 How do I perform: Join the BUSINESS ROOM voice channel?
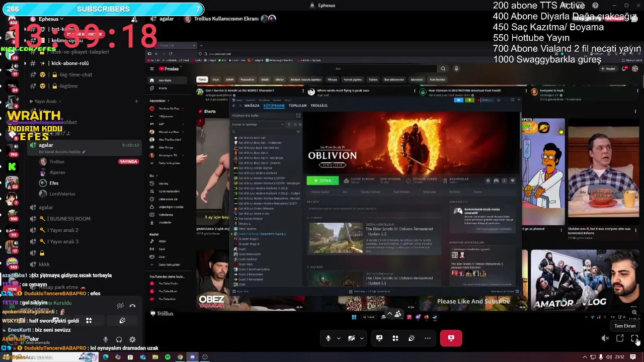[68, 219]
